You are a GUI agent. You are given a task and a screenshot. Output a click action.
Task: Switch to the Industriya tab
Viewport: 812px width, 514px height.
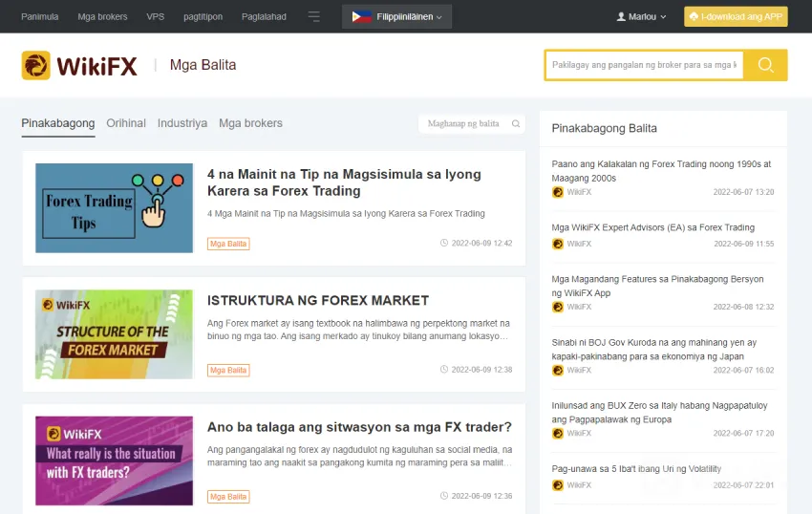coord(182,123)
